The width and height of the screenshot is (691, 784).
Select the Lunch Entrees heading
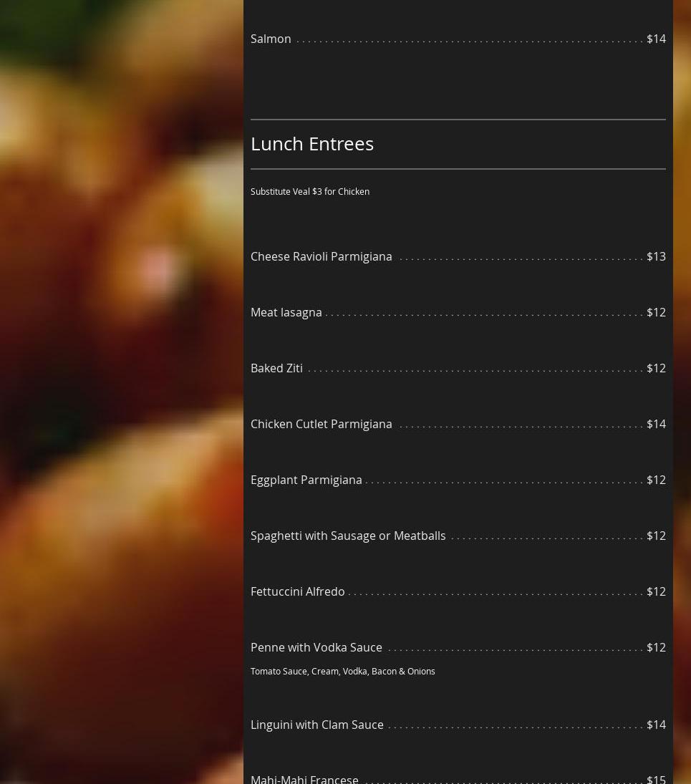coord(312,143)
